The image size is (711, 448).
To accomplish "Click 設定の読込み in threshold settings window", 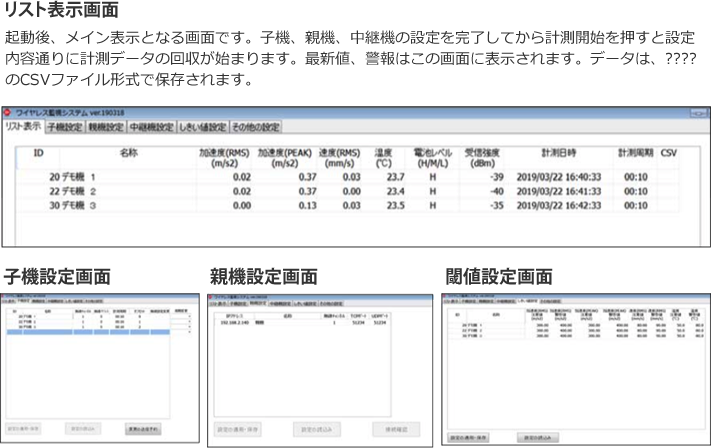I will (538, 438).
